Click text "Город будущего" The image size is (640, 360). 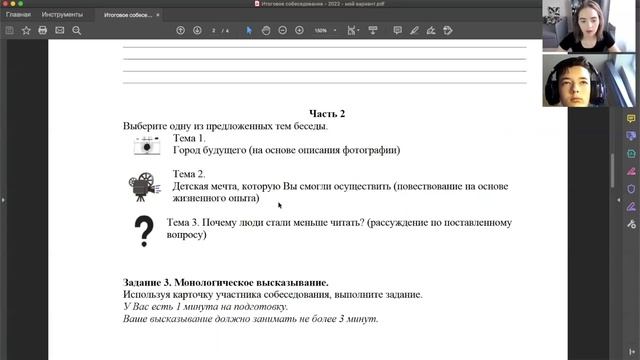tap(209, 150)
